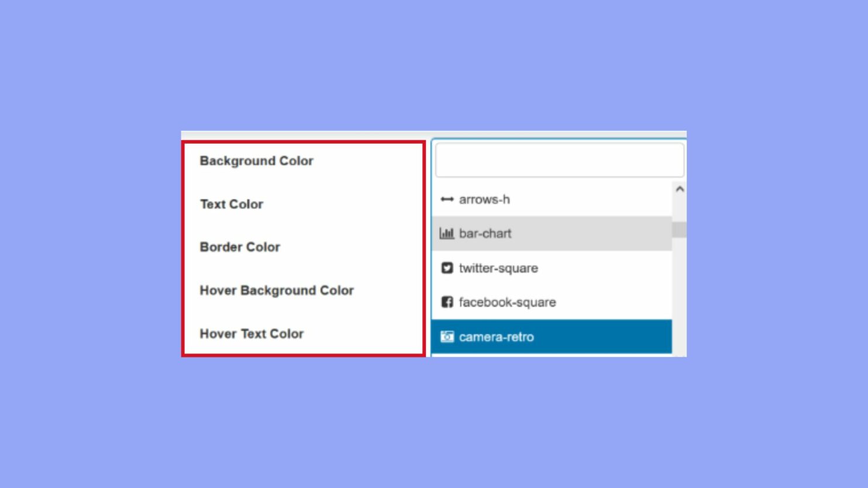The width and height of the screenshot is (868, 488).
Task: Click the scrollbar track below the thumb
Action: coord(679,292)
